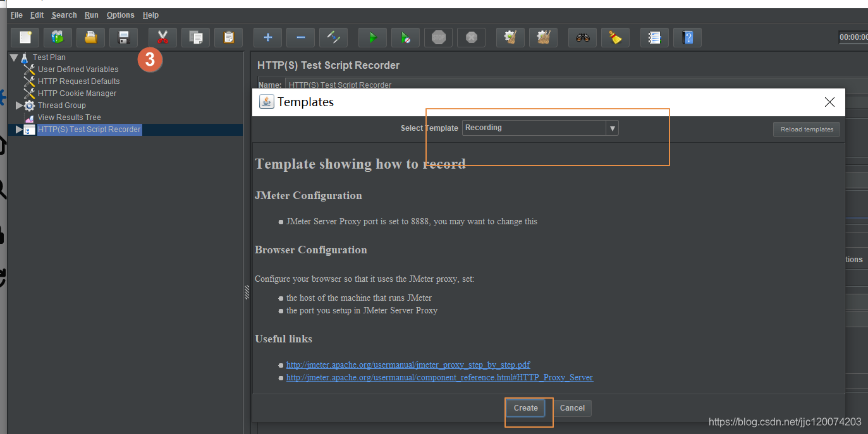Click the Open file folder icon
This screenshot has height=434, width=868.
point(91,38)
